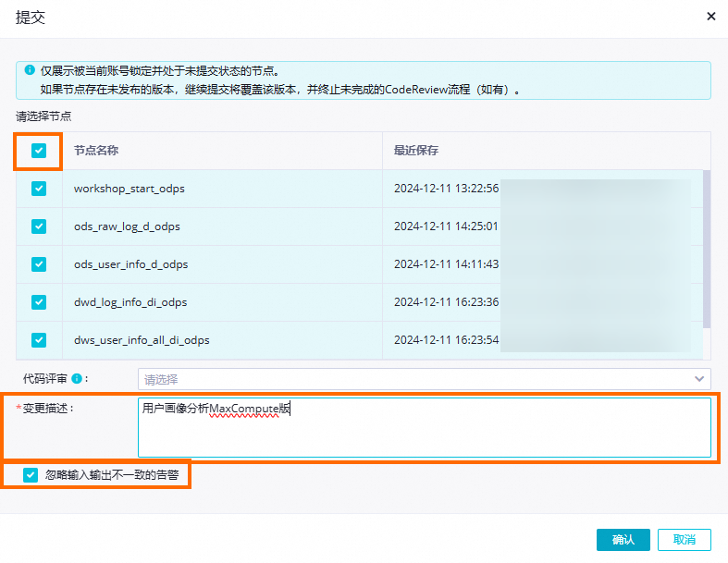The width and height of the screenshot is (728, 563).
Task: Click the timestamp 2024-12-11 16:23:36
Action: click(x=446, y=302)
